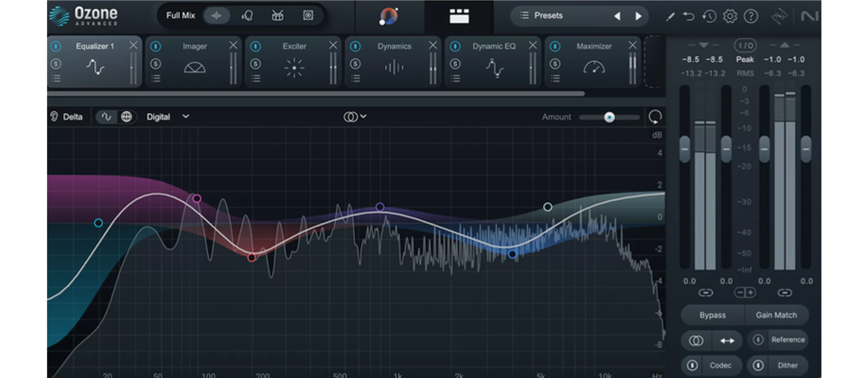
Task: Solo the Imager module
Action: click(x=156, y=63)
